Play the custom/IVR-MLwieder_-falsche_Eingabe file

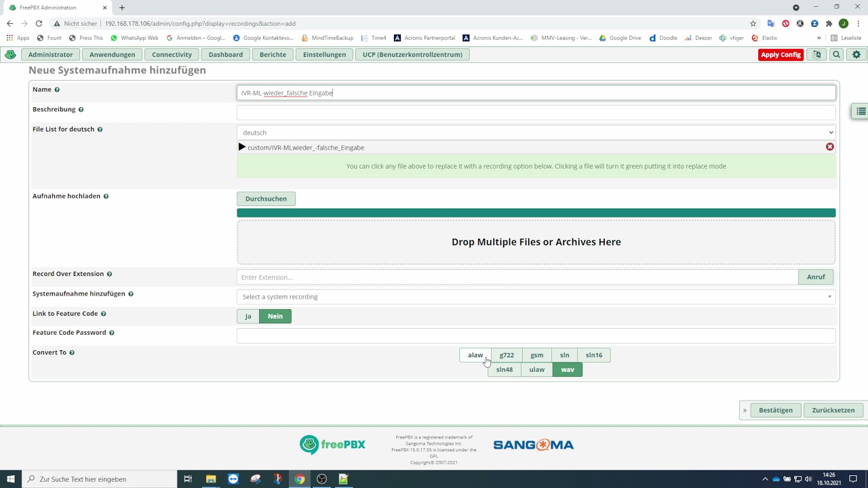coord(242,147)
